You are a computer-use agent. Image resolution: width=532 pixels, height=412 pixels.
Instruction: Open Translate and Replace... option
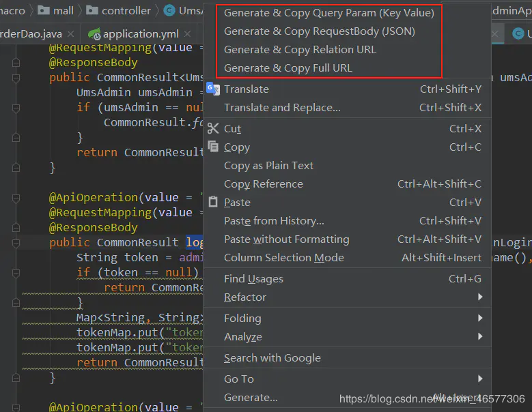348,107
